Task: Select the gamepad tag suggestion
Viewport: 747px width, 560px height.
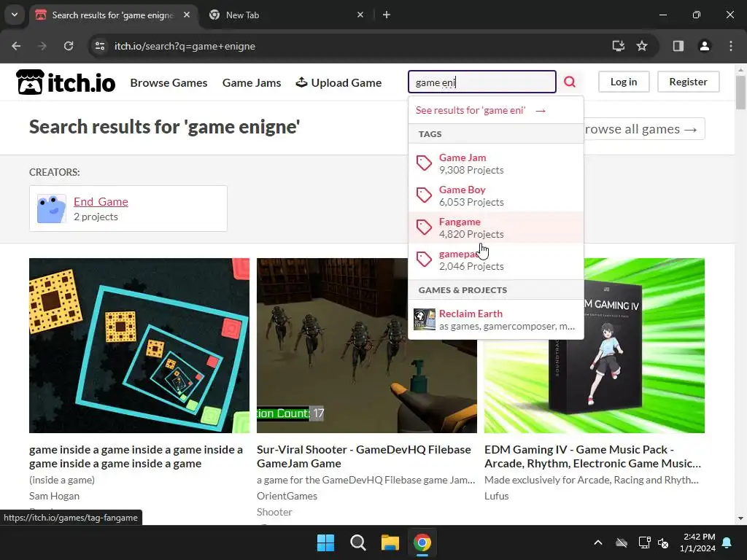Action: pos(495,260)
